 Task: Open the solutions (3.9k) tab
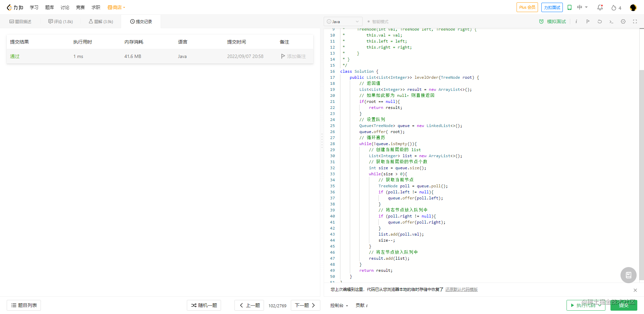point(101,21)
